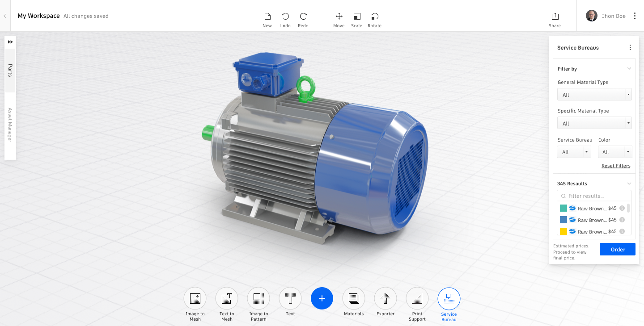644x326 pixels.
Task: Undo the last action
Action: point(285,20)
